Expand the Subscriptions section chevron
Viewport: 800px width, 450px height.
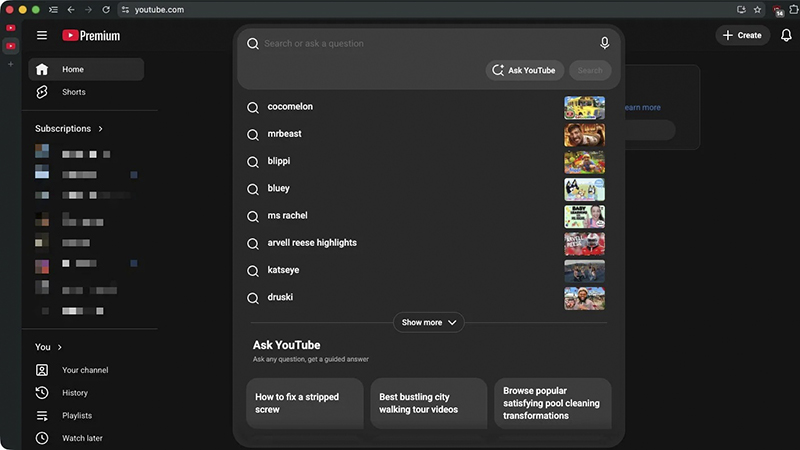pyautogui.click(x=101, y=129)
